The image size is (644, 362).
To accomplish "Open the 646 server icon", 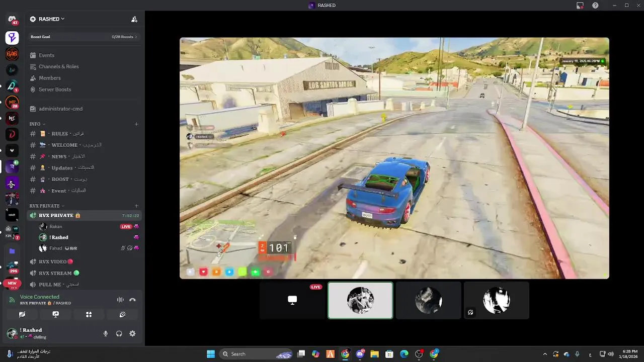I will 12,54.
